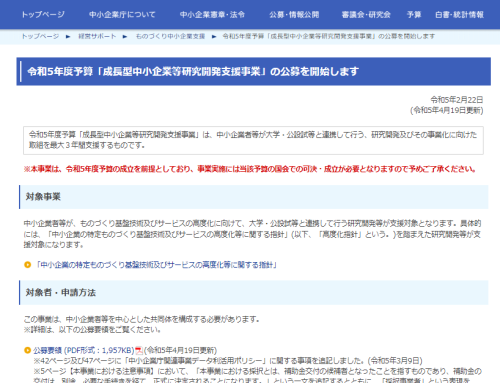Image resolution: width=500 pixels, height=383 pixels.
Task: Select the note about 5ページ 本事業における注意事項
Action: [x=257, y=376]
